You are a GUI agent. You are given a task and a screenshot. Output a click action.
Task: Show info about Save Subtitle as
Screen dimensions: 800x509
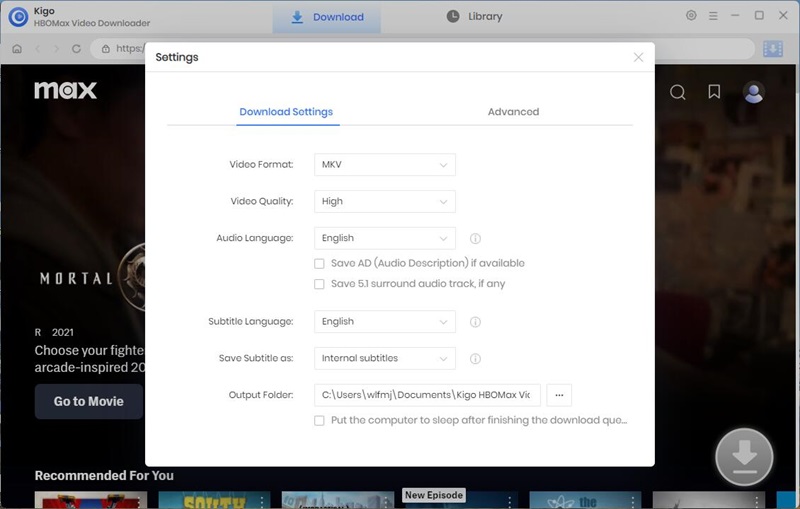click(475, 359)
